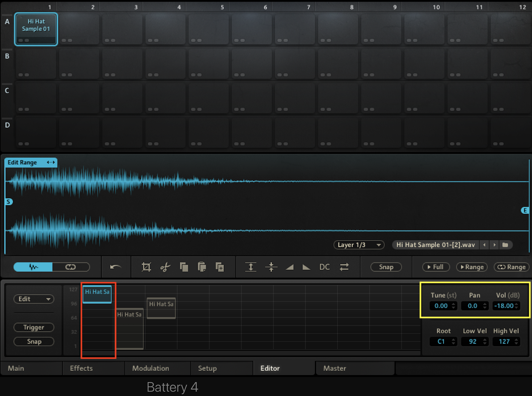The image size is (532, 396).
Task: Click the Root C1 stepper arrows
Action: [x=453, y=342]
